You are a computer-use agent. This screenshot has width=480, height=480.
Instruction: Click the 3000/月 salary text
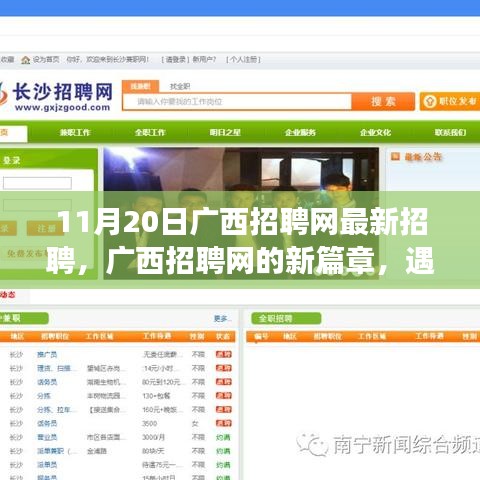pyautogui.click(x=153, y=437)
